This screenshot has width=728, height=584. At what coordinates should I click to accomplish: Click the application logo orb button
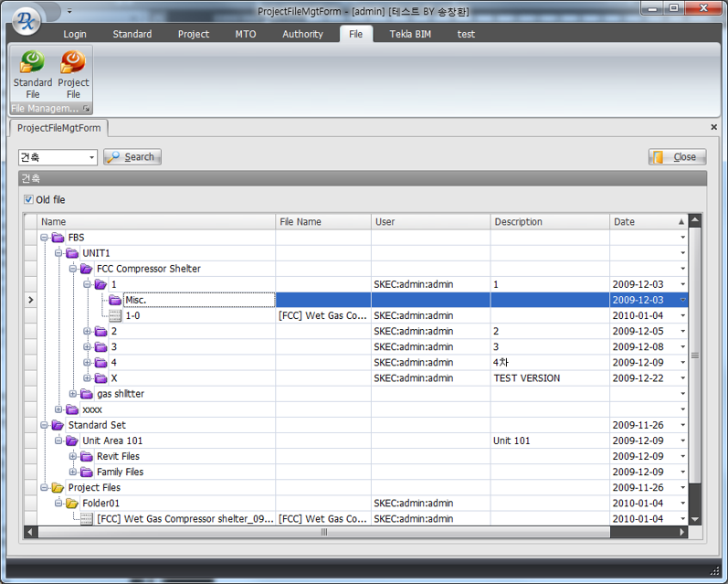[x=26, y=17]
